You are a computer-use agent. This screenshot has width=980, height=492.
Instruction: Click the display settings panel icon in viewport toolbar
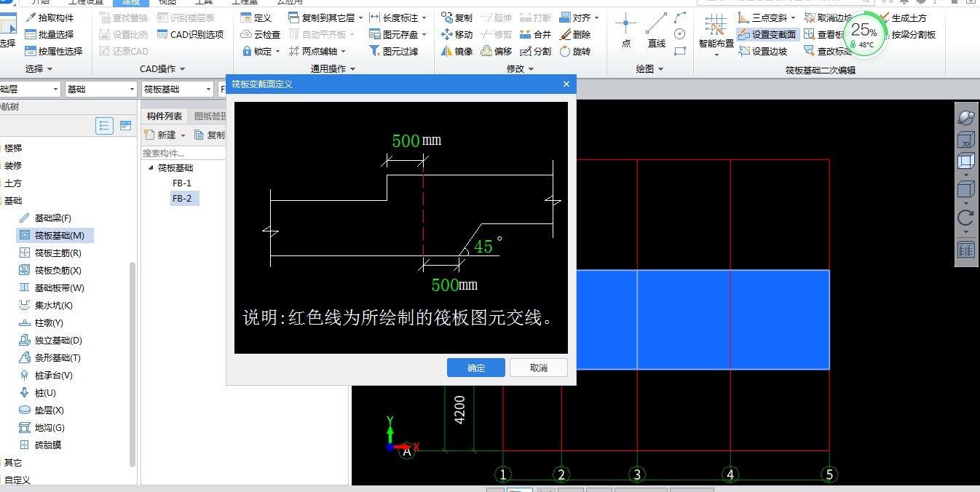(x=965, y=250)
